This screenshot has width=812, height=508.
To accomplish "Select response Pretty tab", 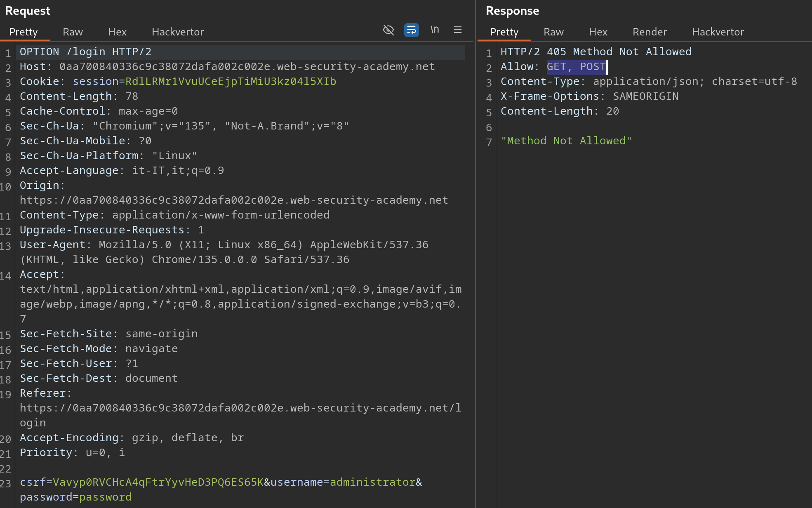I will click(504, 32).
